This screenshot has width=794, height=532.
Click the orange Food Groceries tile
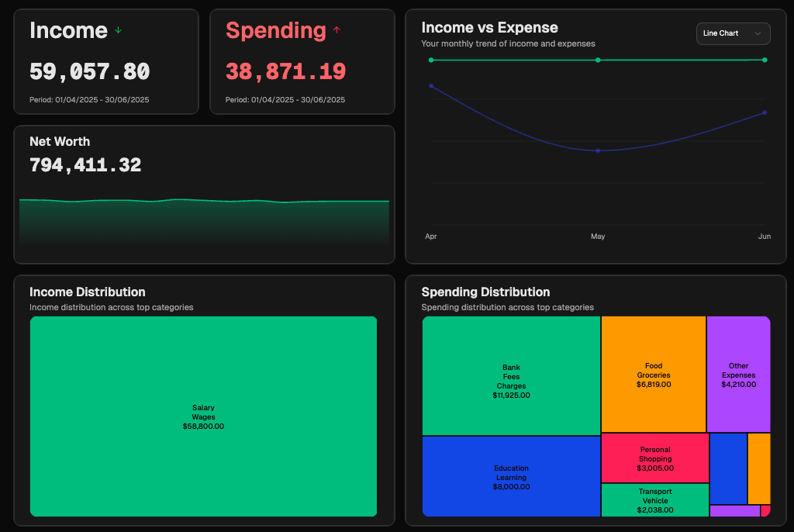click(x=653, y=374)
